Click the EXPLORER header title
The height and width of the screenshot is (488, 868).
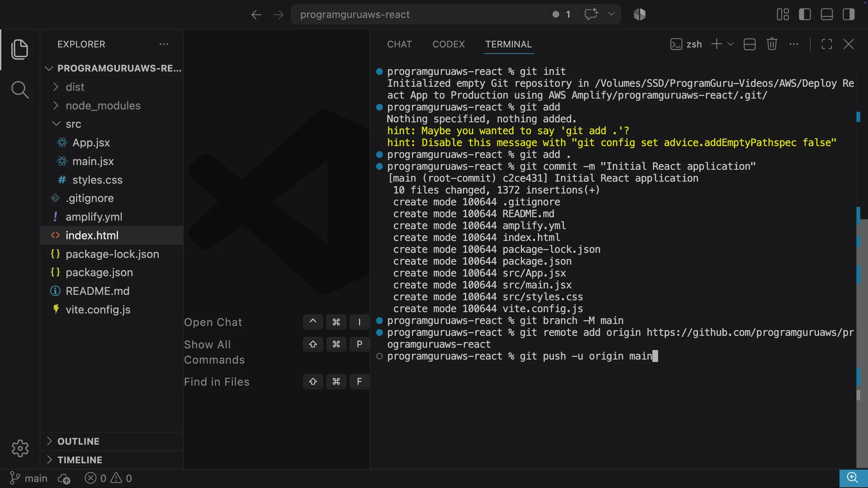coord(81,44)
